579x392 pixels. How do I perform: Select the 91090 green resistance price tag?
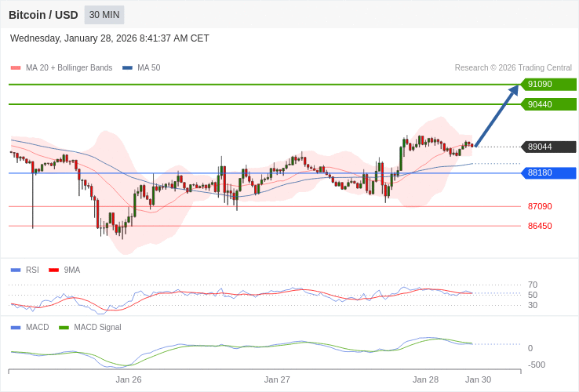click(x=548, y=85)
